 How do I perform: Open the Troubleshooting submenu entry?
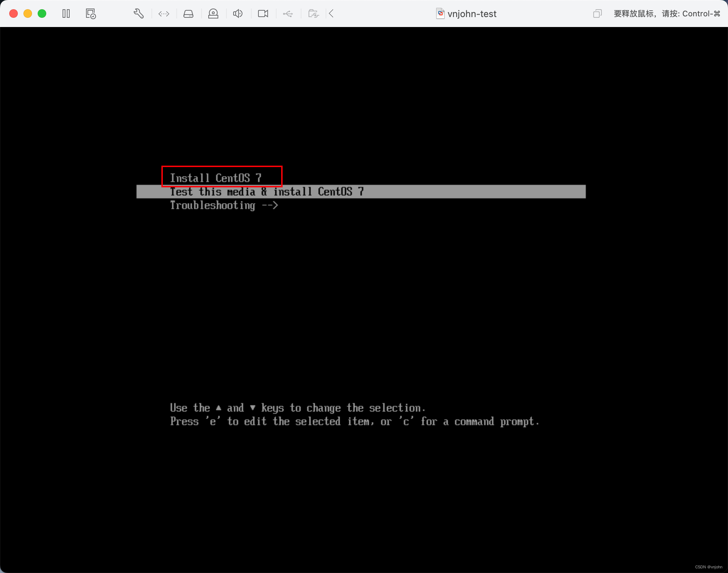coord(224,205)
